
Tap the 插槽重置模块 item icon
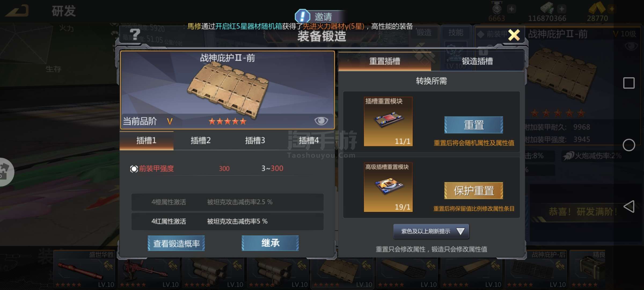pyautogui.click(x=388, y=121)
